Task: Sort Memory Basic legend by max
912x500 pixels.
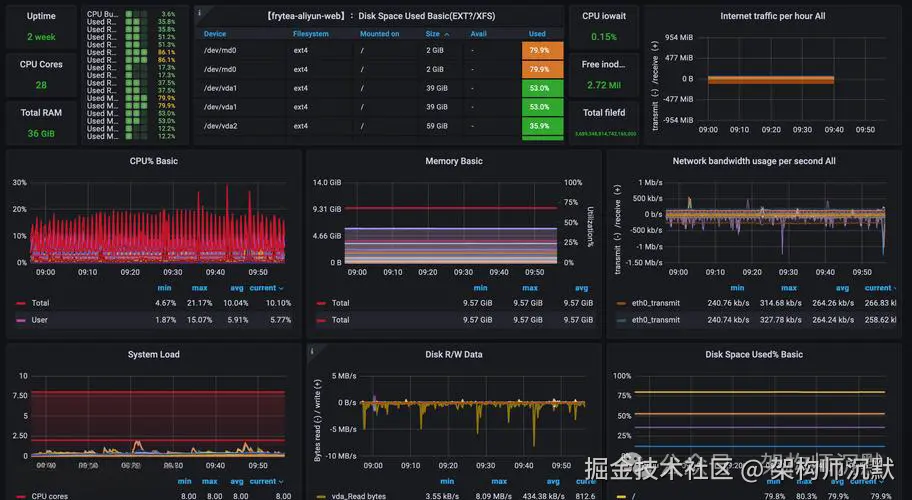Action: click(530, 288)
